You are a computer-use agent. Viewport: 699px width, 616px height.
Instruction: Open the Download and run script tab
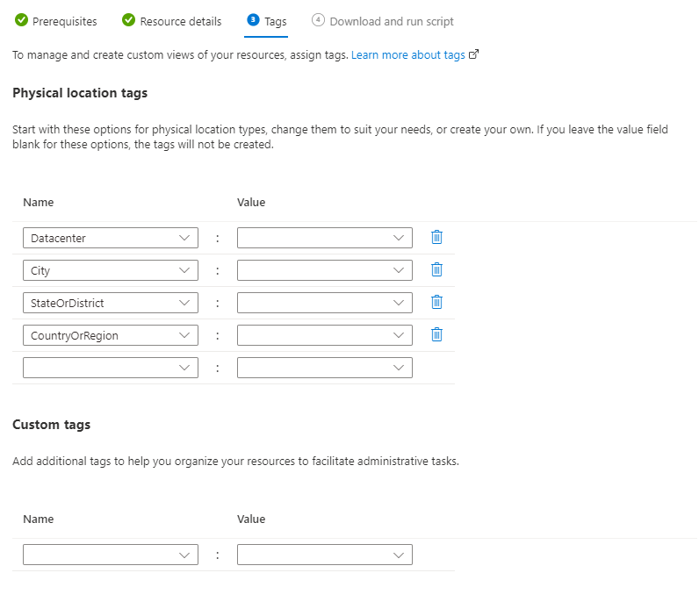pyautogui.click(x=391, y=21)
